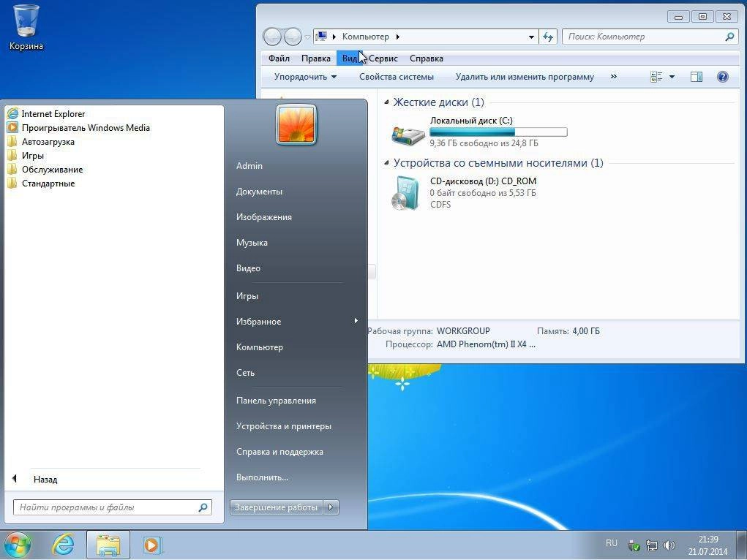Click Компьютер in the address bar

point(365,37)
